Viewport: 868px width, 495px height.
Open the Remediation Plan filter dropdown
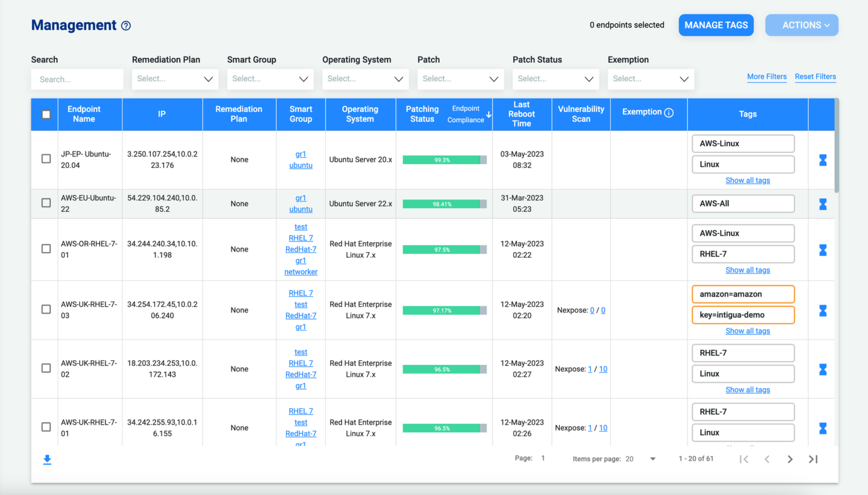tap(175, 79)
